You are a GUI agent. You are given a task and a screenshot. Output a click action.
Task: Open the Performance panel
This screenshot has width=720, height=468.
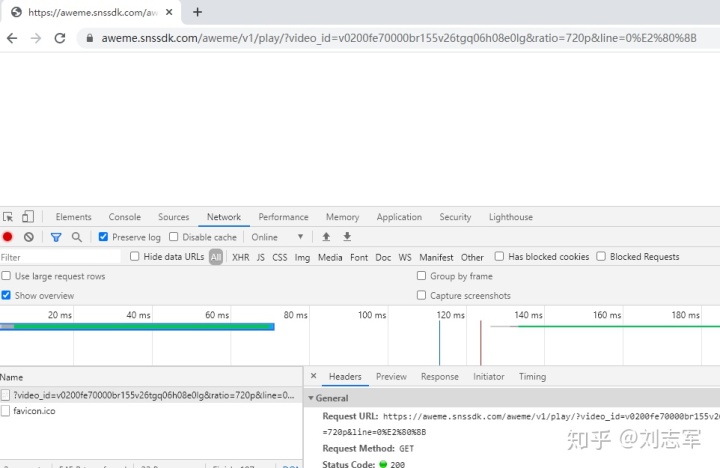[x=283, y=217]
